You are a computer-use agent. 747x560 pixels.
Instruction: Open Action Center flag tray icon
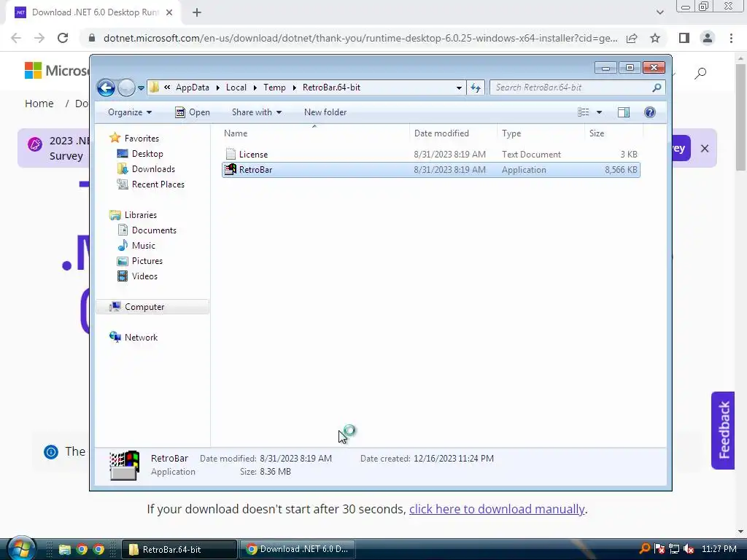(x=659, y=549)
